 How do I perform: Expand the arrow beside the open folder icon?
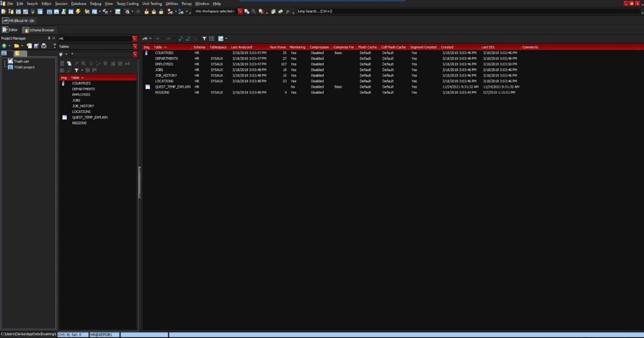[x=22, y=46]
